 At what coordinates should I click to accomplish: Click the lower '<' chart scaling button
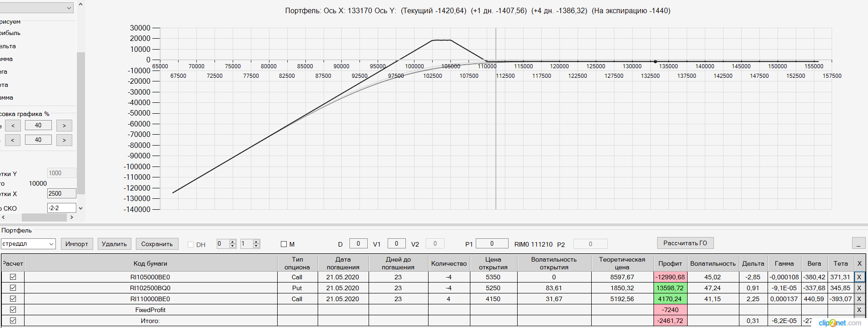tap(13, 140)
